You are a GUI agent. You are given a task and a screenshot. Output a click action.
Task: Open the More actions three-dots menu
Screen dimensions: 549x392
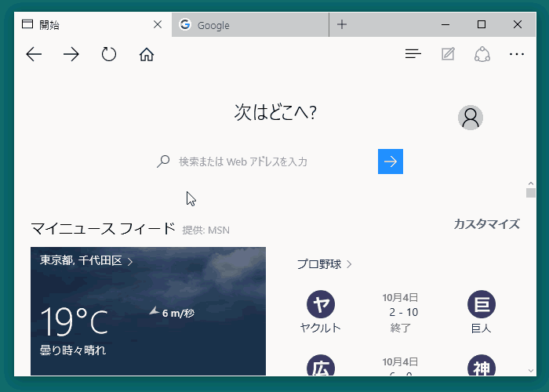(x=517, y=54)
